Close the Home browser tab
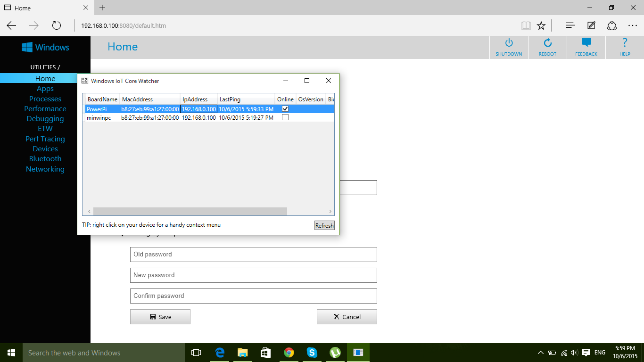This screenshot has width=644, height=362. pyautogui.click(x=85, y=8)
